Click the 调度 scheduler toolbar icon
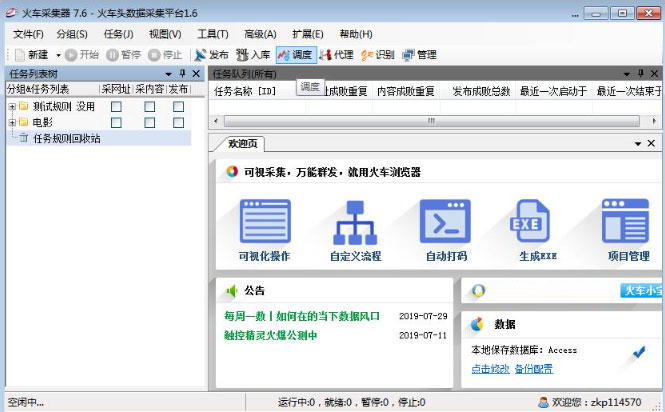Viewport: 665px width, 412px height. click(x=283, y=55)
